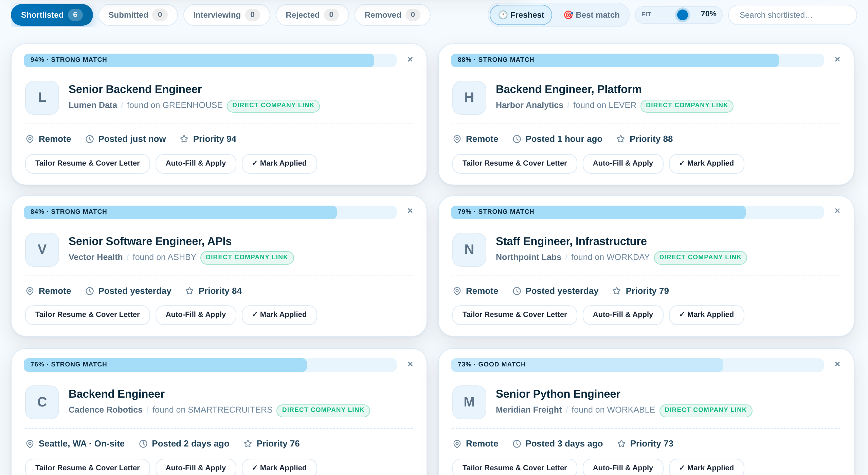The width and height of the screenshot is (868, 475).
Task: Focus the Search shortlisted field
Action: click(x=793, y=15)
